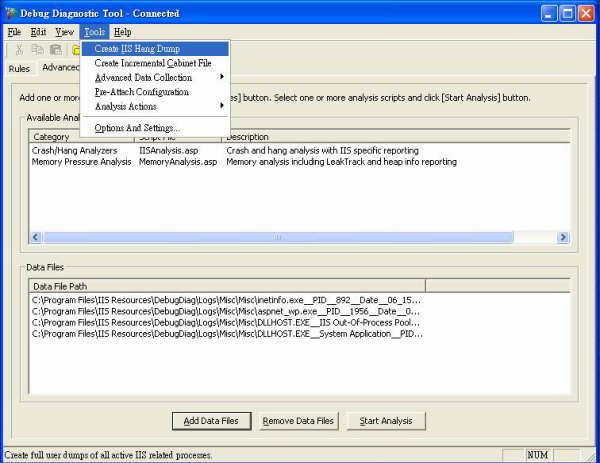Click the Debug Diagnostic Tool title bar icon
The width and height of the screenshot is (600, 463).
pyautogui.click(x=11, y=13)
